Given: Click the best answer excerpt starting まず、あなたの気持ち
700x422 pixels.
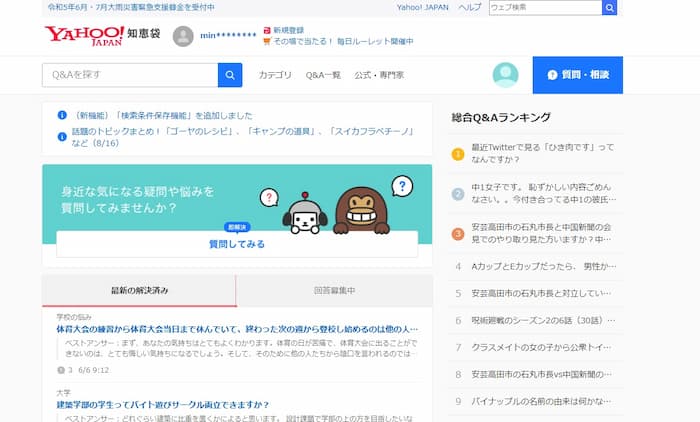Looking at the screenshot, I should [241, 348].
